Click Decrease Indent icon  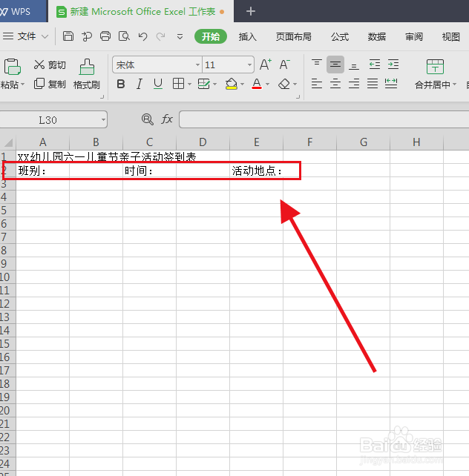pos(375,65)
